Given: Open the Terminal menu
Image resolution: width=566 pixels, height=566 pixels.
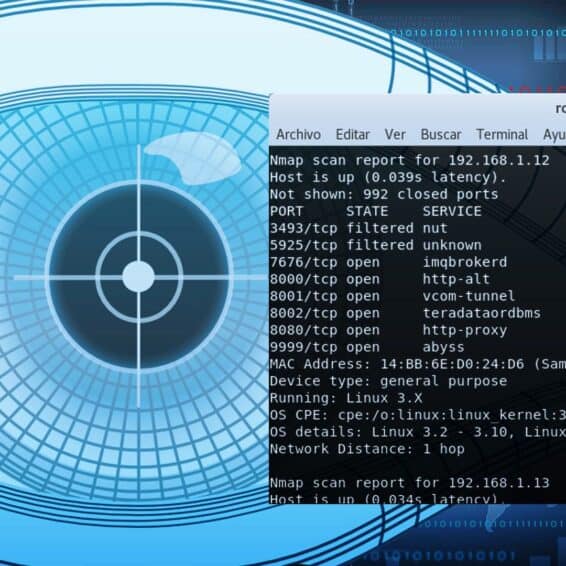Looking at the screenshot, I should point(502,135).
